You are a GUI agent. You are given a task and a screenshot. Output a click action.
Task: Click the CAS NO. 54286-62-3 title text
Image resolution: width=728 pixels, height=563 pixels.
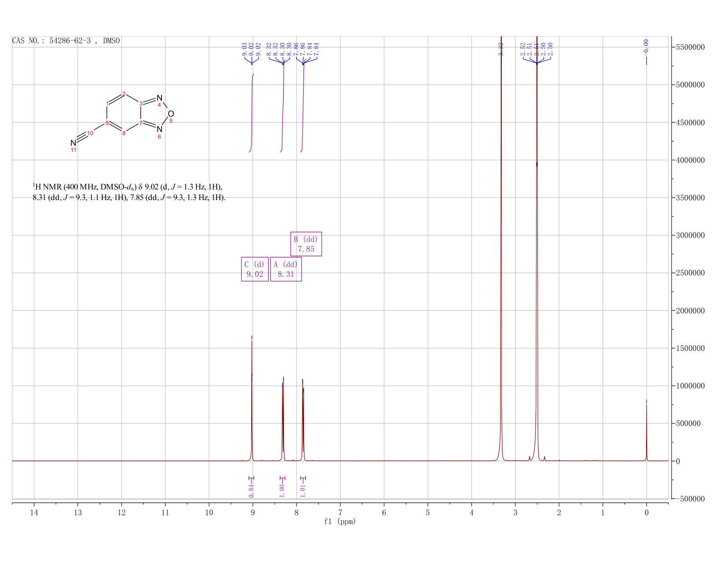[66, 41]
